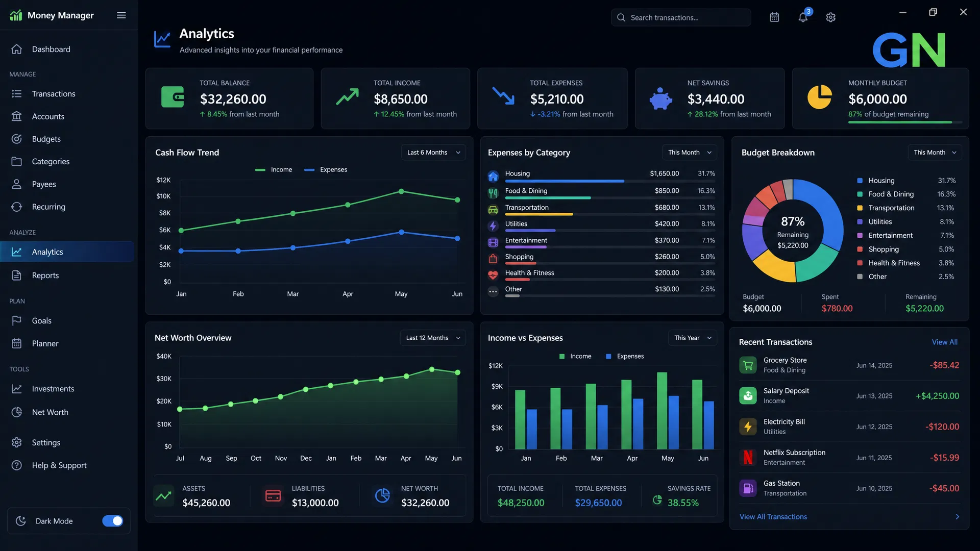
Task: Click the Gas Station pump icon
Action: (748, 488)
